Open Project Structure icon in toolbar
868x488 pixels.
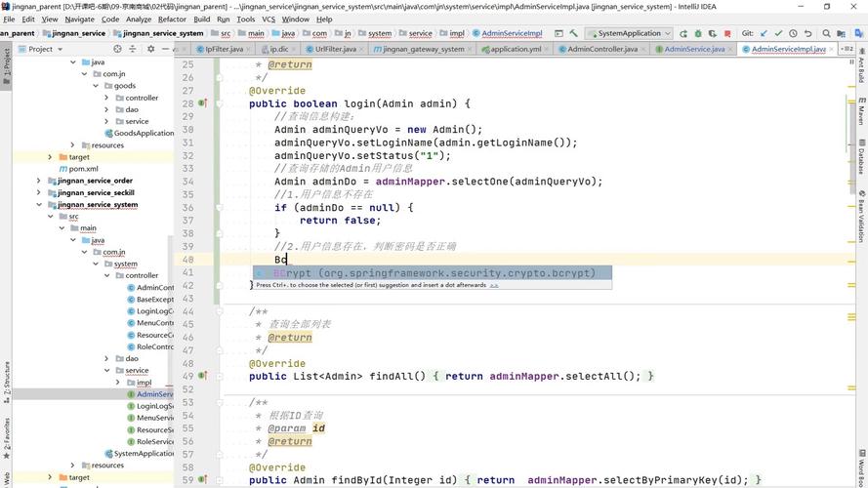842,33
